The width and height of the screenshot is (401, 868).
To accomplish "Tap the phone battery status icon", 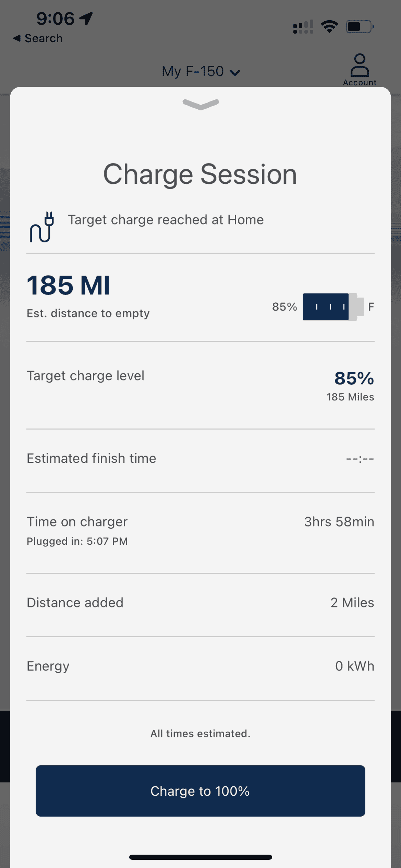I will [x=359, y=26].
